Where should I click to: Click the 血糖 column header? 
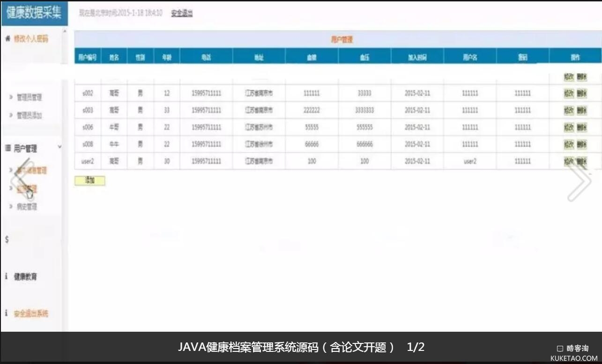pyautogui.click(x=312, y=57)
